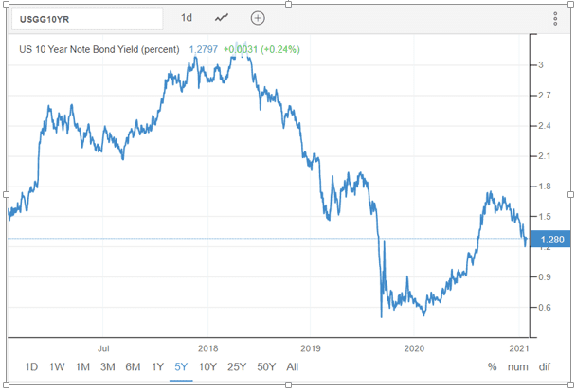Toggle percent (%) scale mode

pos(492,366)
